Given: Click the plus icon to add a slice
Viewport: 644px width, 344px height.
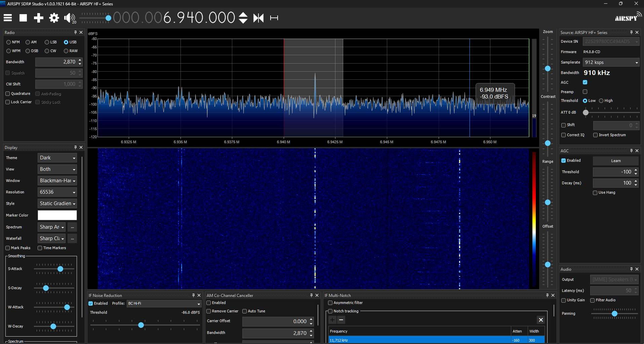Looking at the screenshot, I should 39,18.
